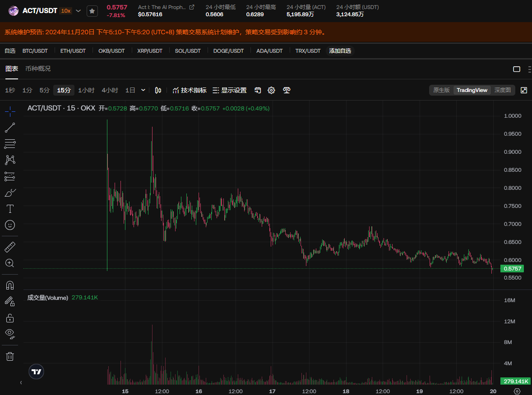Select the 1小时 timeframe
Image resolution: width=532 pixels, height=395 pixels.
(x=86, y=90)
